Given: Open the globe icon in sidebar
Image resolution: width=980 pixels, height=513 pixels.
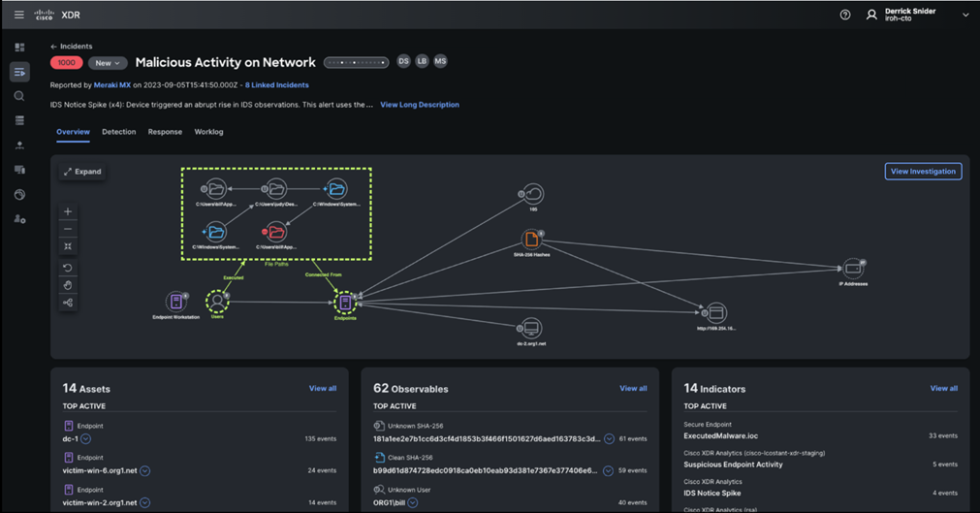Looking at the screenshot, I should coord(19,195).
